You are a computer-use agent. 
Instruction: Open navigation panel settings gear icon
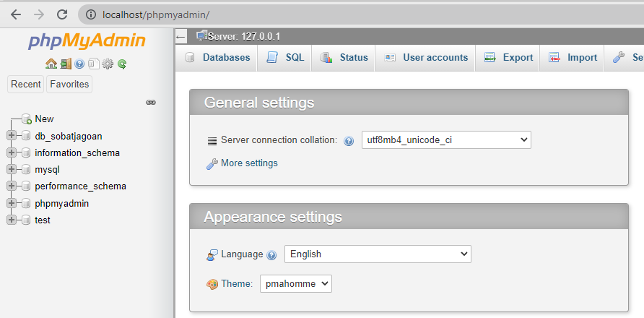pyautogui.click(x=107, y=64)
